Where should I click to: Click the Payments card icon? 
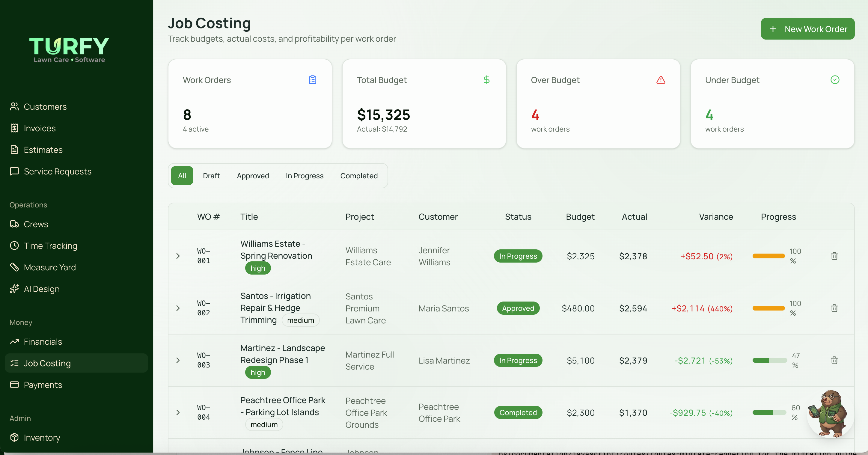click(x=14, y=385)
